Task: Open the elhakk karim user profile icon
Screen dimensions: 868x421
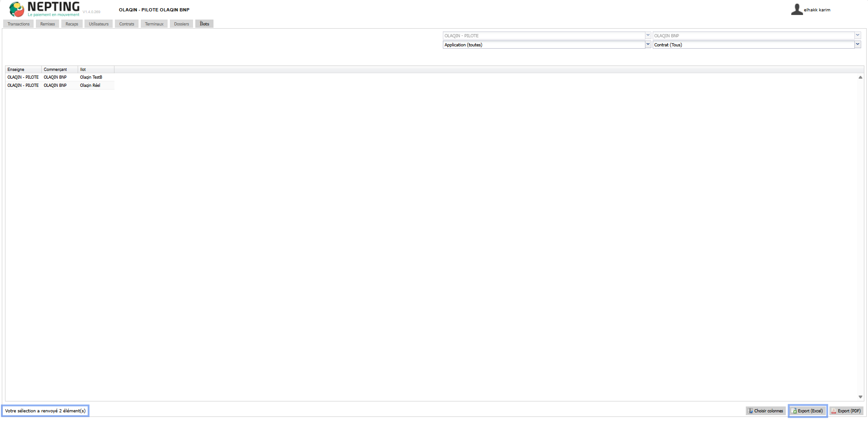Action: (797, 10)
